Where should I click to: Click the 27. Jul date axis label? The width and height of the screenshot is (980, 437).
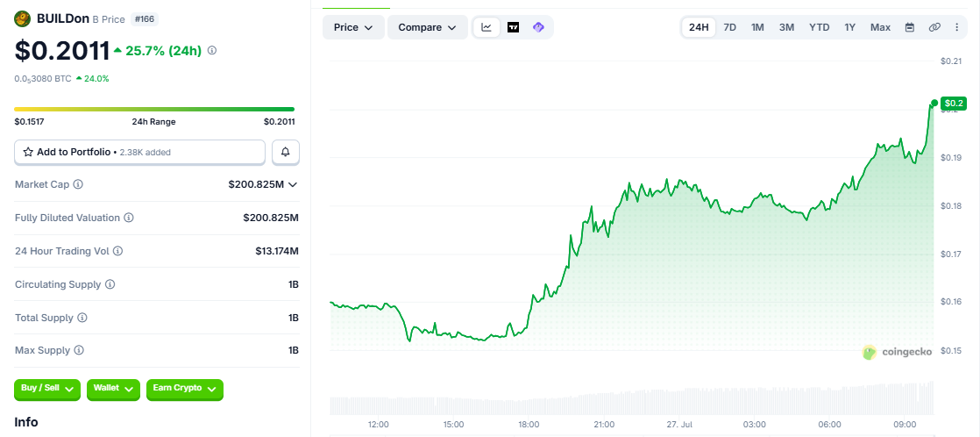point(678,425)
